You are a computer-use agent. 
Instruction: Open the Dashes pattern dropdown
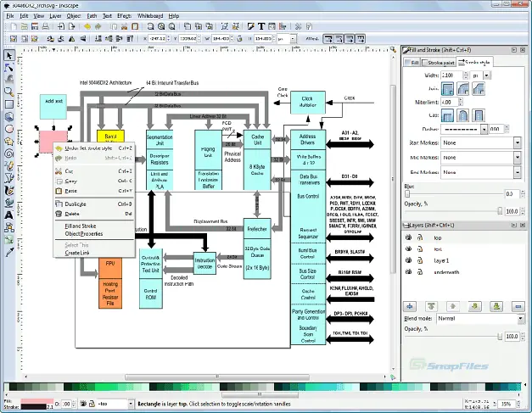[x=464, y=129]
